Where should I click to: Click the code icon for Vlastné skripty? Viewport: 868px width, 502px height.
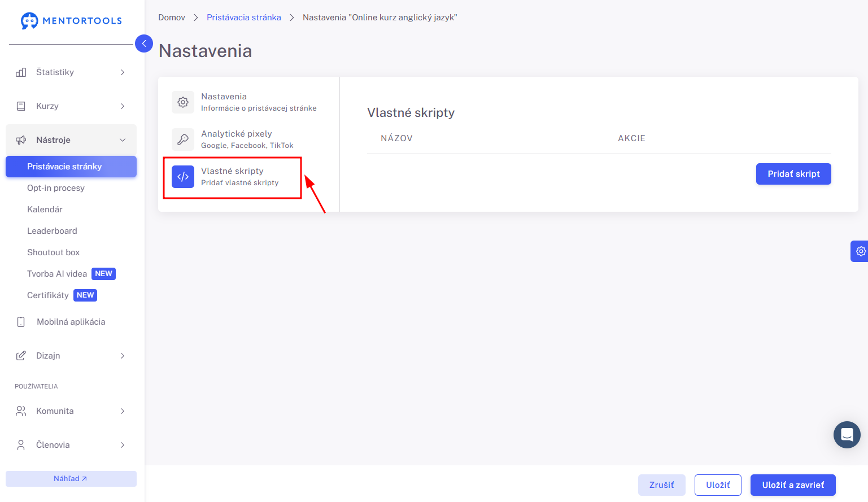click(183, 177)
